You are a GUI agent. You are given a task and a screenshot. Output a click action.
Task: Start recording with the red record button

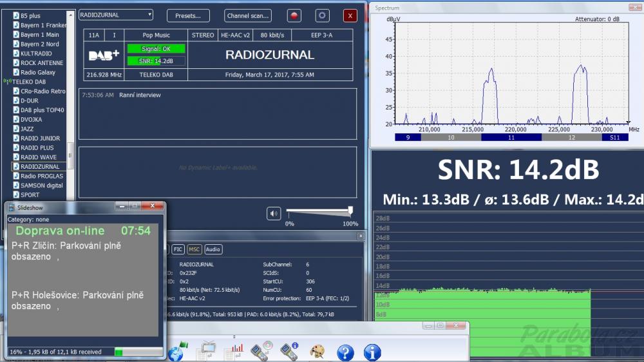(294, 15)
